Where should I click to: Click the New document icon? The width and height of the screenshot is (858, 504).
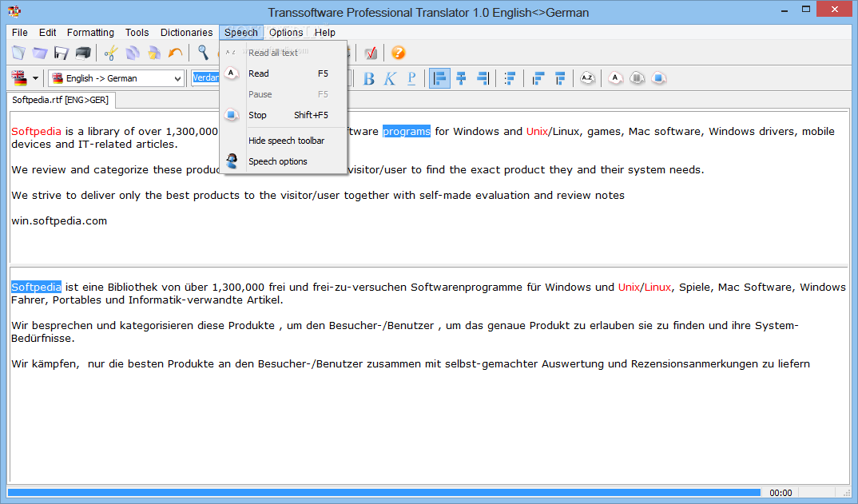(18, 53)
